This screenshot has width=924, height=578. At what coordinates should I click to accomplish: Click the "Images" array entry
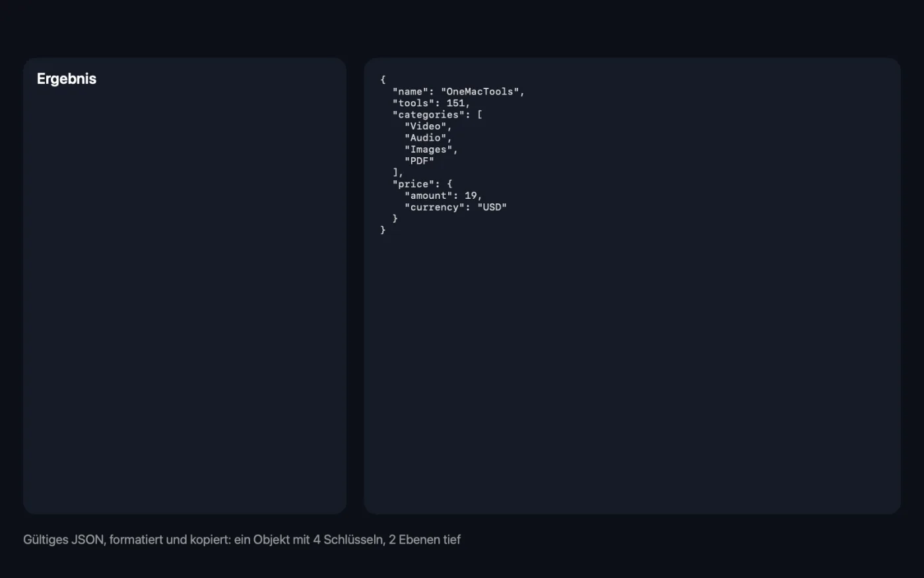[431, 149]
